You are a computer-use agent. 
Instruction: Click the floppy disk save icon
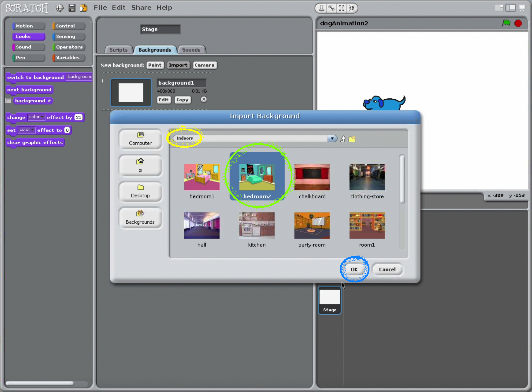pos(71,8)
